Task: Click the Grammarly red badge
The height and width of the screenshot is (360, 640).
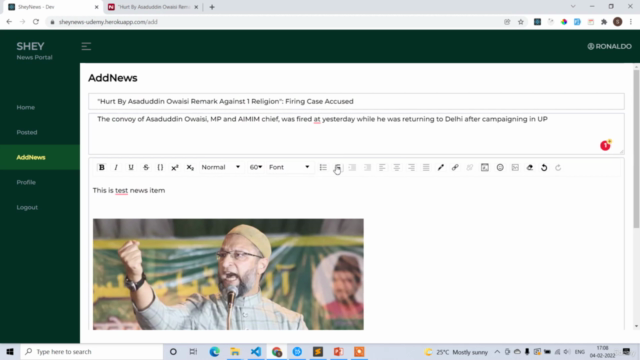Action: (x=605, y=145)
